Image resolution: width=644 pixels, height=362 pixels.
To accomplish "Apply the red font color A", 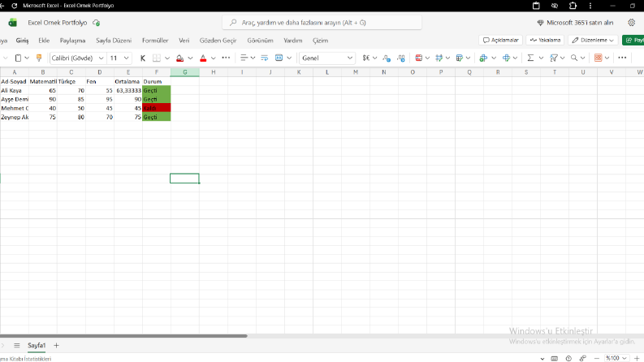I will click(x=203, y=58).
